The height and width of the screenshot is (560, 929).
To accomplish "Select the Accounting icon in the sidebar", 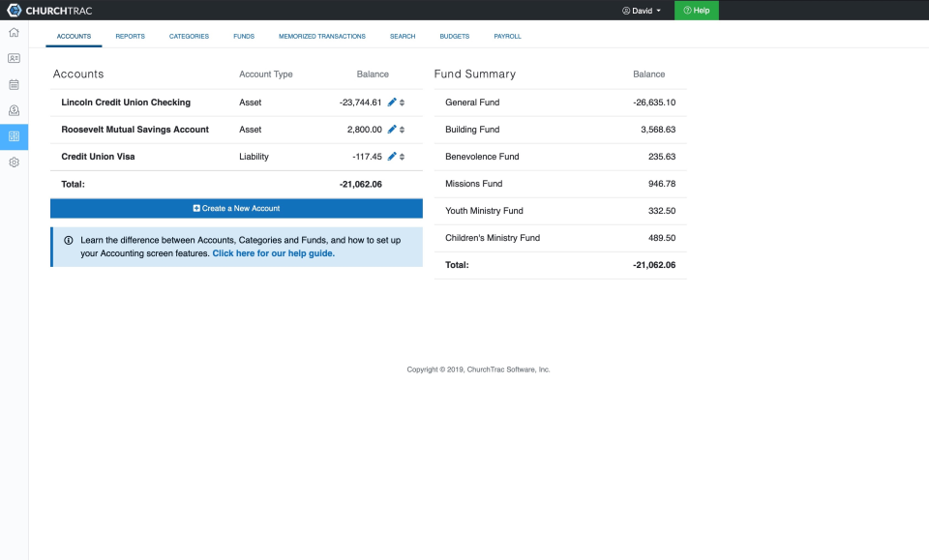I will [14, 136].
